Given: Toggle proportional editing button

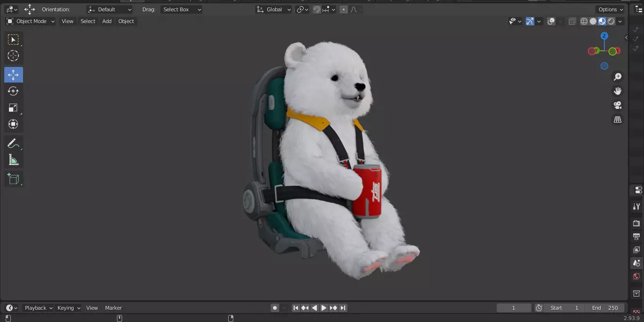Looking at the screenshot, I should click(x=344, y=9).
